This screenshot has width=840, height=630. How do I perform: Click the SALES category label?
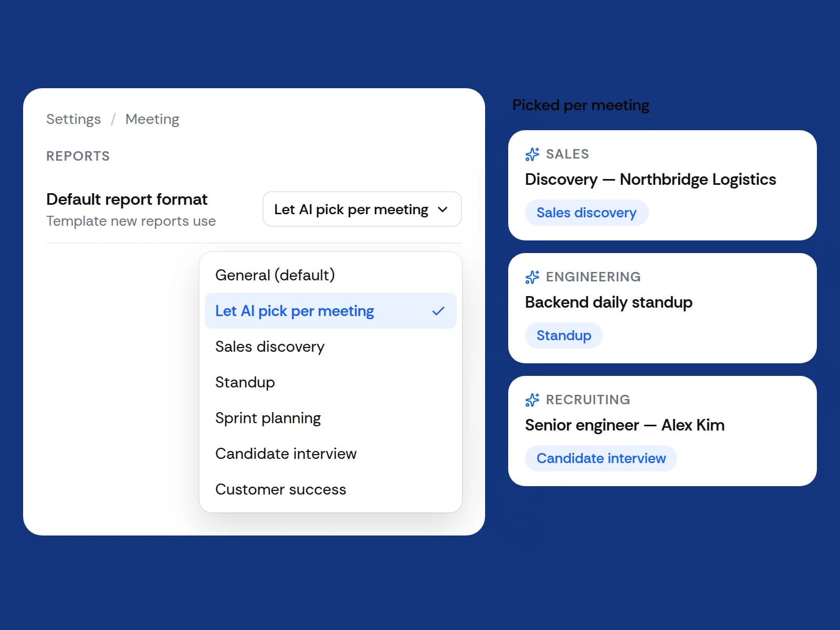[x=568, y=154]
